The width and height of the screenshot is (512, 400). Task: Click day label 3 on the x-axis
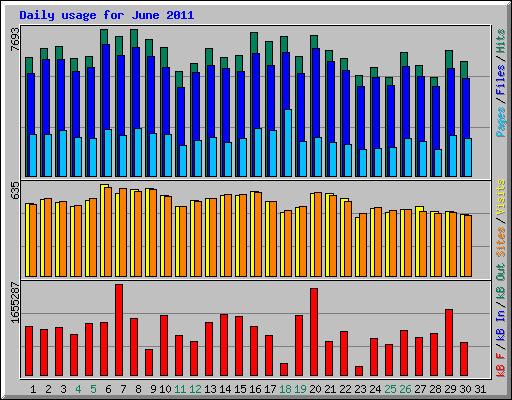63,389
